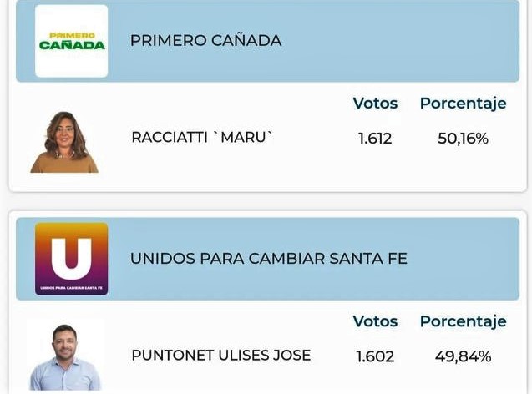532x394 pixels.
Task: Open Puntonet Ulises Jose's candidate photo
Action: (65, 356)
